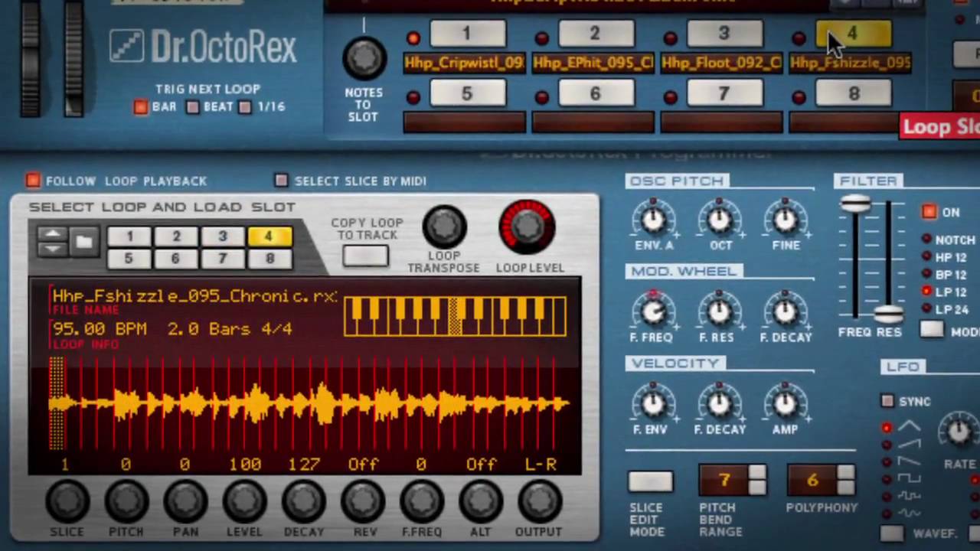Click the Slice knob under the waveform
The width and height of the screenshot is (980, 551).
pyautogui.click(x=67, y=501)
